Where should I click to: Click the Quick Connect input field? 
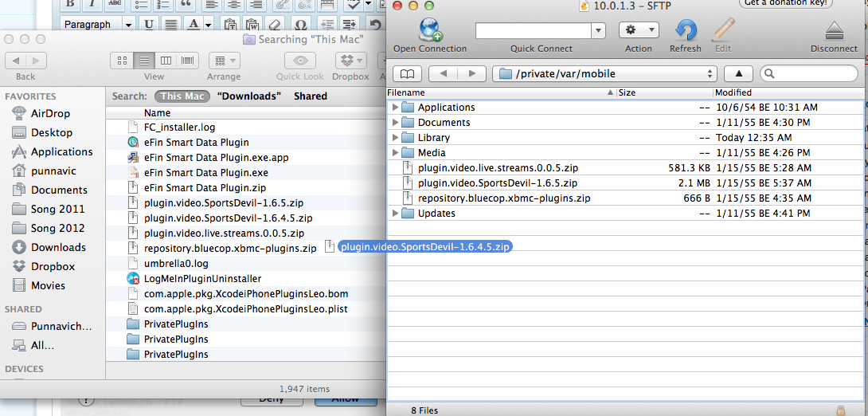(534, 30)
